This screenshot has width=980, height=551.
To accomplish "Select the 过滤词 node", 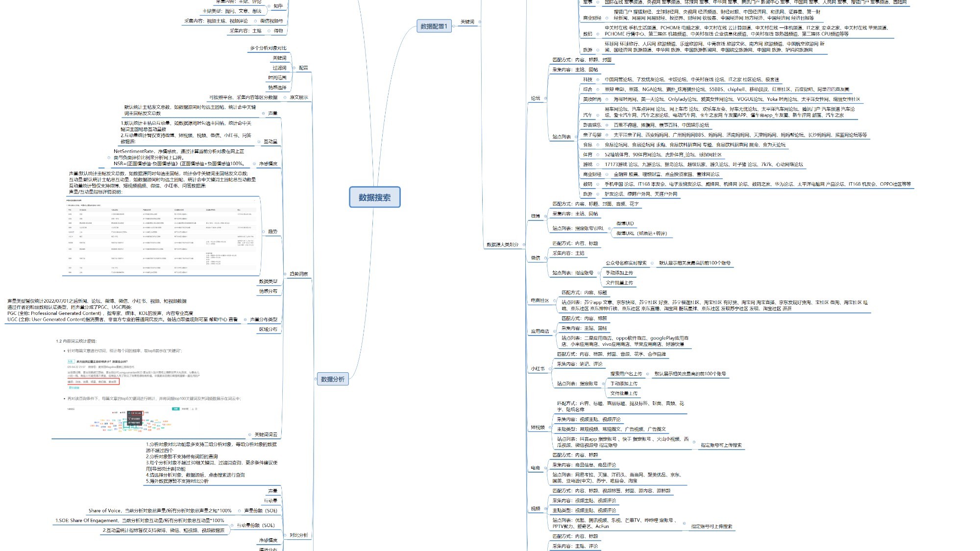I will coord(279,68).
